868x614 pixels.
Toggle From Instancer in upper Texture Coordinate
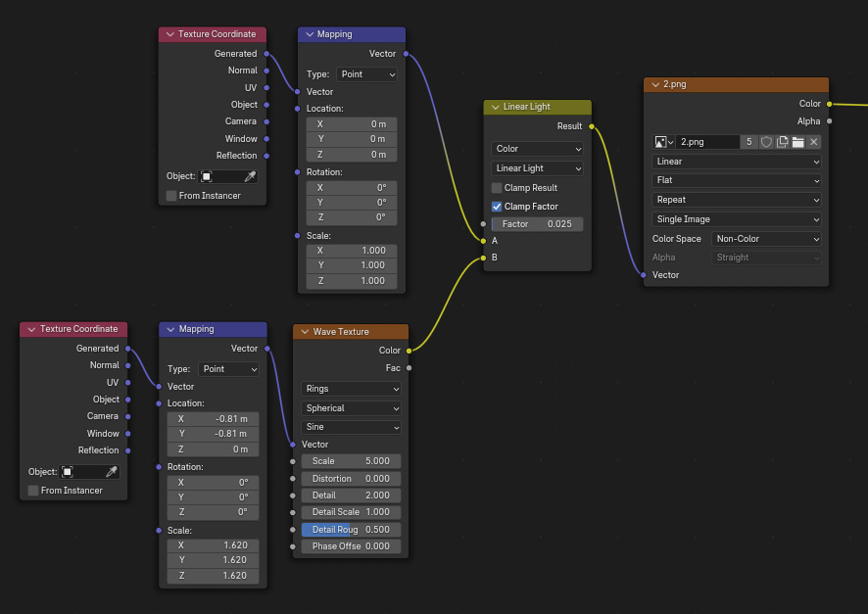click(x=171, y=196)
